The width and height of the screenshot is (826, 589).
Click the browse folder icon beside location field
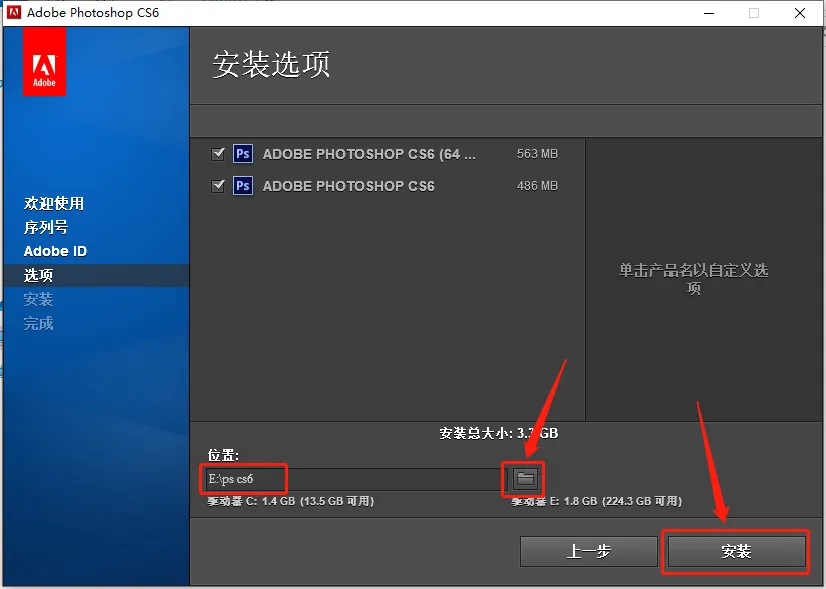click(525, 478)
